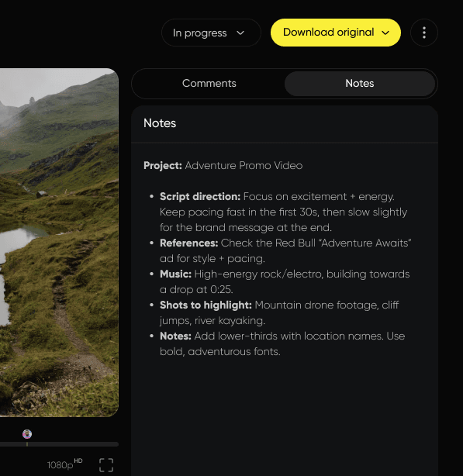Click the video progress bar
Viewport: 463px width, 476px height.
pyautogui.click(x=59, y=444)
